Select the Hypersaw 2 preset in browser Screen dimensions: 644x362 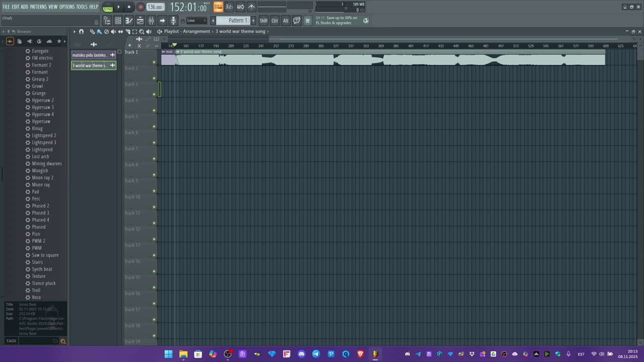tap(43, 100)
